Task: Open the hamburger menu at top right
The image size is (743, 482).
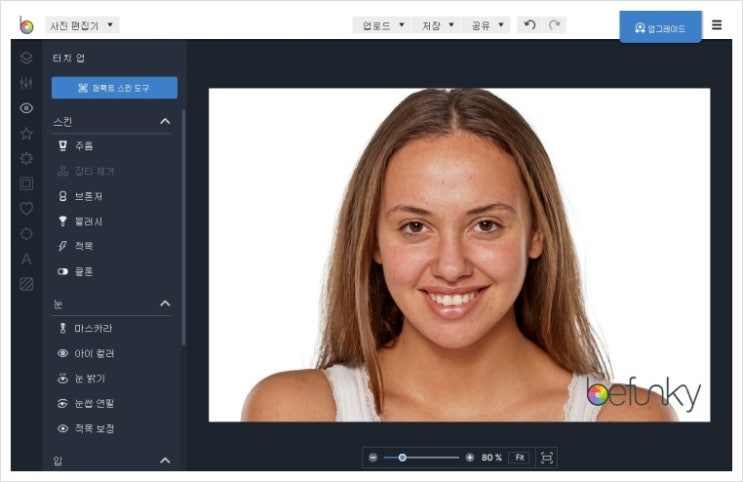Action: [x=716, y=25]
